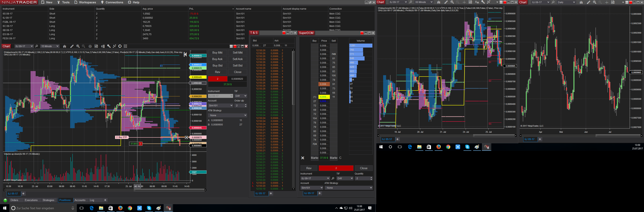Jump to latest bar arrow on 15 Minute chart
Screen dimensions: 644x212
point(185,54)
